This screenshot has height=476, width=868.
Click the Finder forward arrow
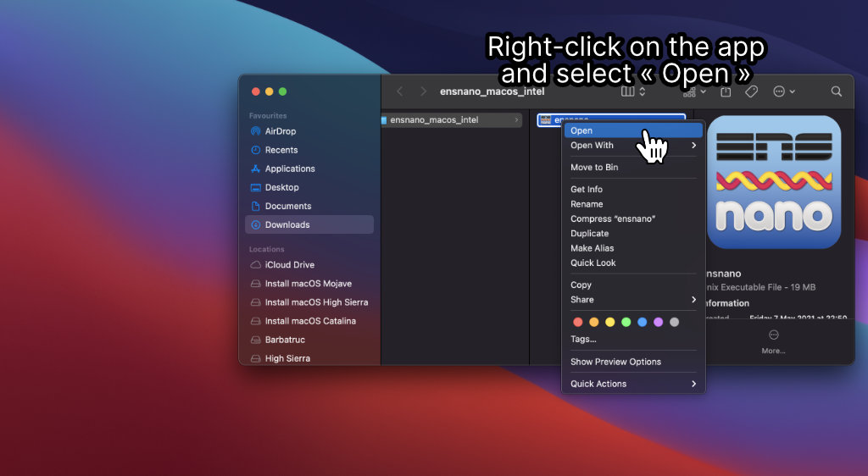coord(423,91)
